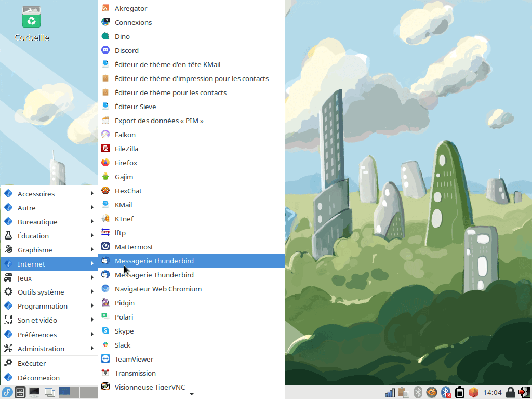Launch Skype
Image resolution: width=532 pixels, height=399 pixels.
pyautogui.click(x=192, y=331)
